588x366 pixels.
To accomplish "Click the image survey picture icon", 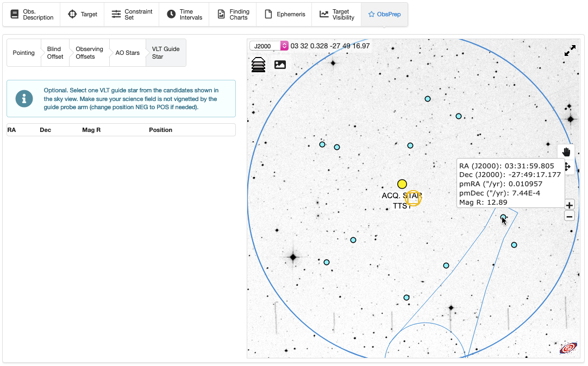I will 280,65.
